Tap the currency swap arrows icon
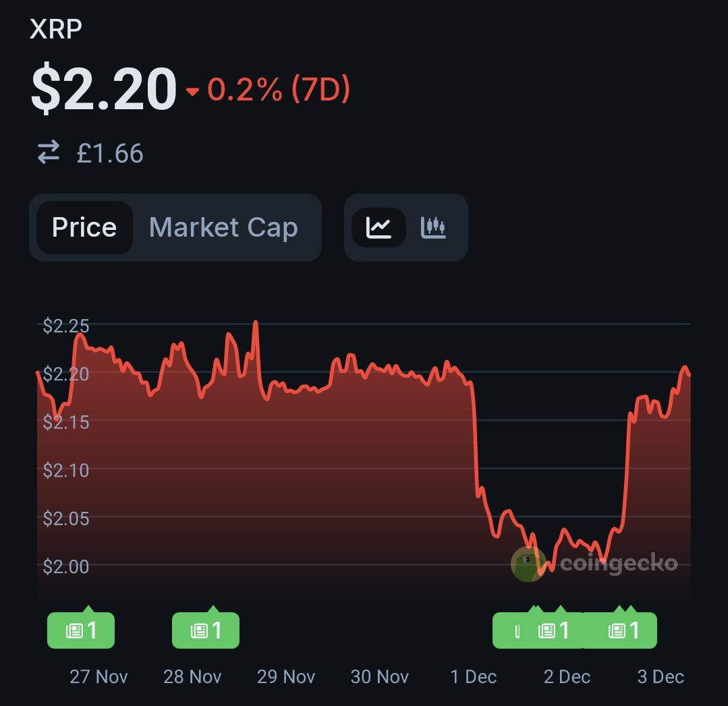Image resolution: width=728 pixels, height=706 pixels. [49, 152]
